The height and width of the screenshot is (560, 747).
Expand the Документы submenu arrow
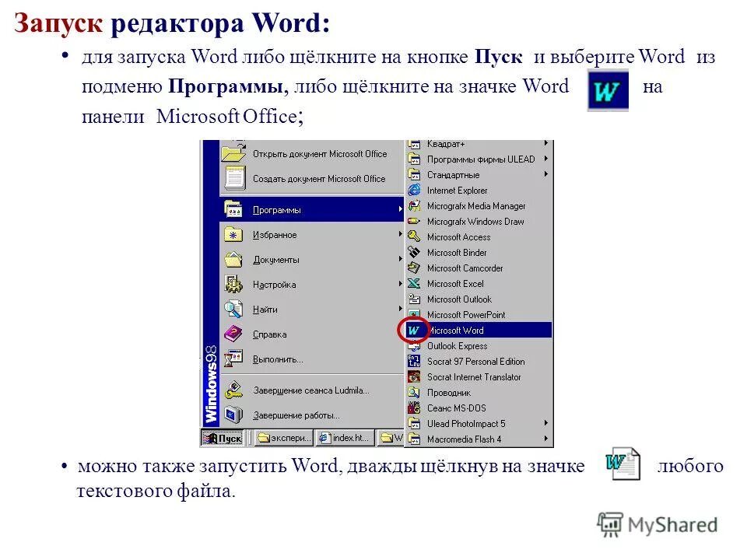[400, 258]
